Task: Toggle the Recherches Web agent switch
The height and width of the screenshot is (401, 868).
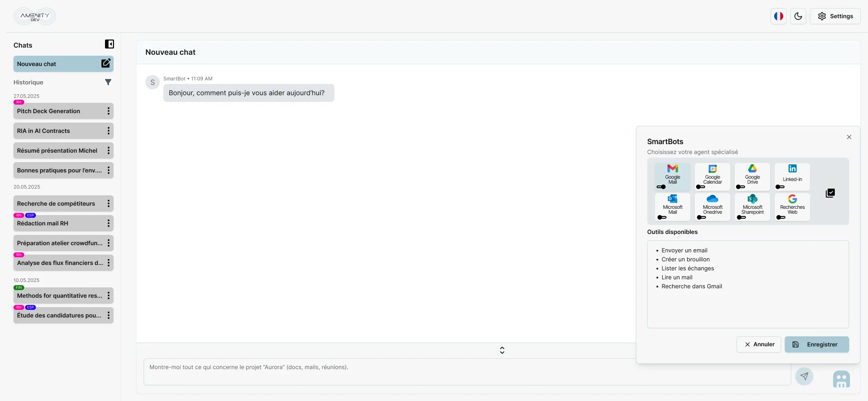Action: (780, 217)
